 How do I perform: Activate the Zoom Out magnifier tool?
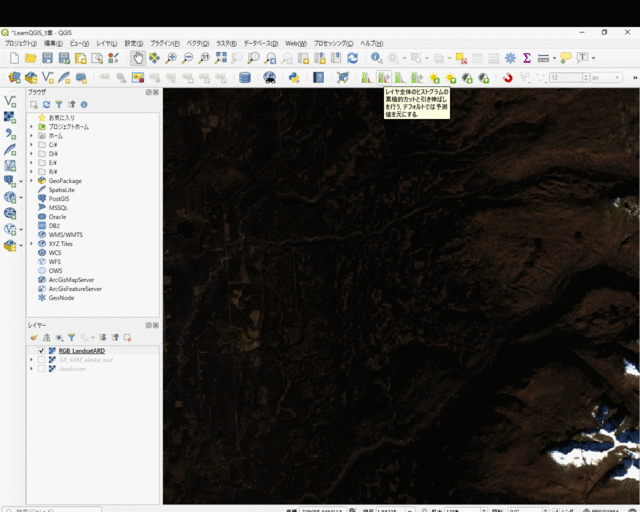(187, 58)
